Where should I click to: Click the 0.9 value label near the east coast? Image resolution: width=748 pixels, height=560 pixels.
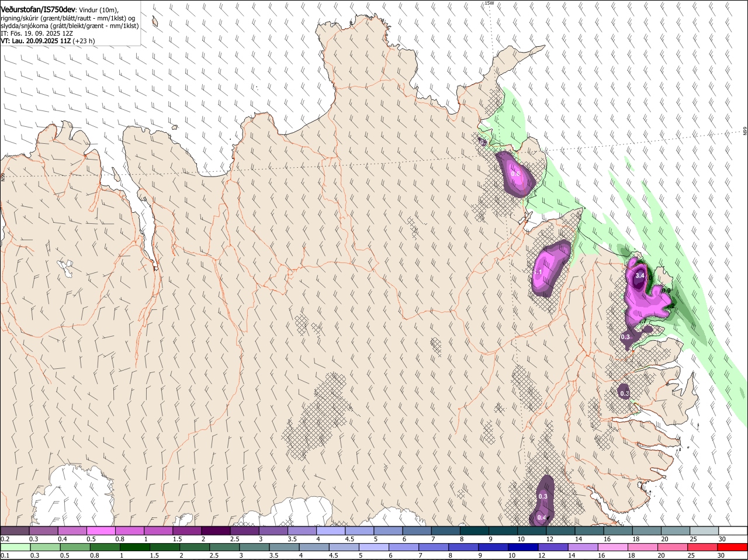click(x=666, y=291)
